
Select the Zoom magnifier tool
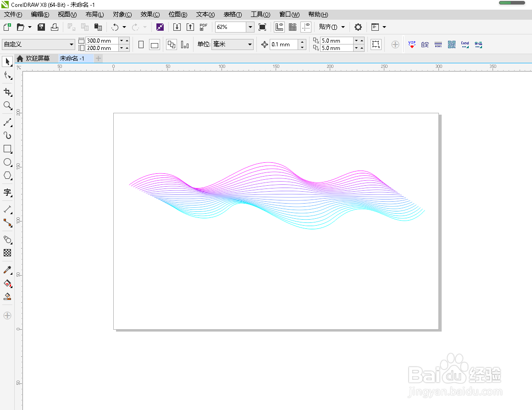click(7, 105)
